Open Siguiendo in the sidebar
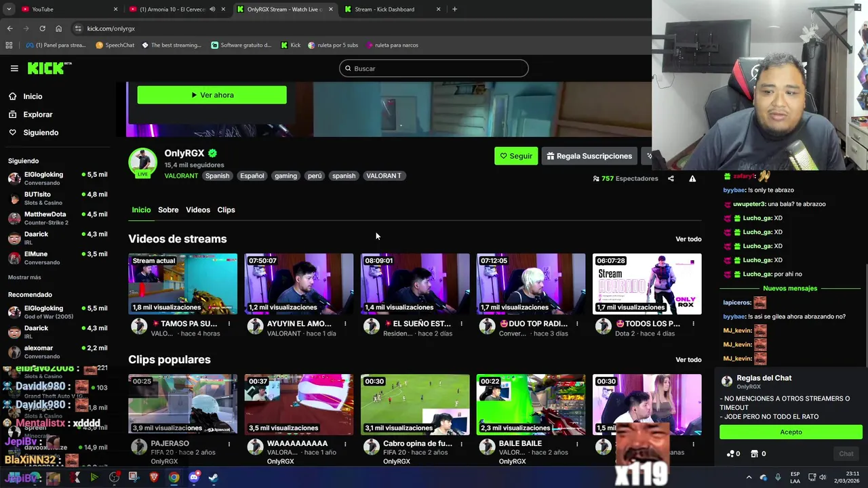The width and height of the screenshot is (868, 488). (41, 133)
